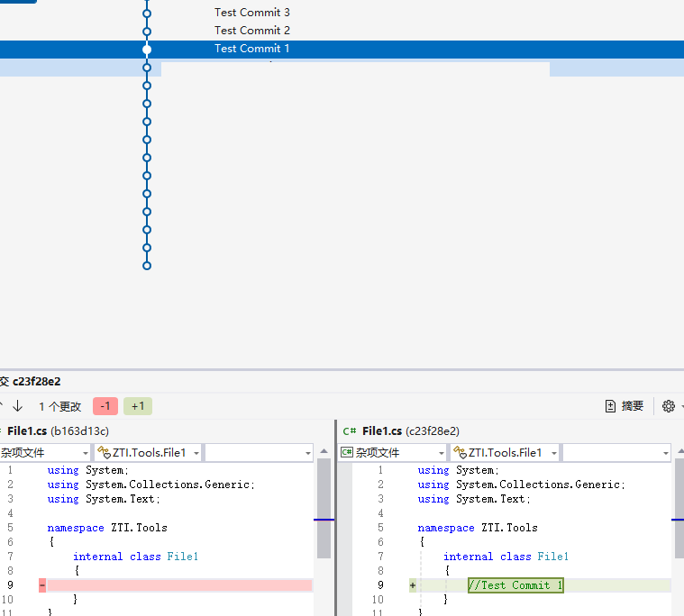Go to next change with down arrow
Screen dimensions: 684x616
click(x=18, y=406)
